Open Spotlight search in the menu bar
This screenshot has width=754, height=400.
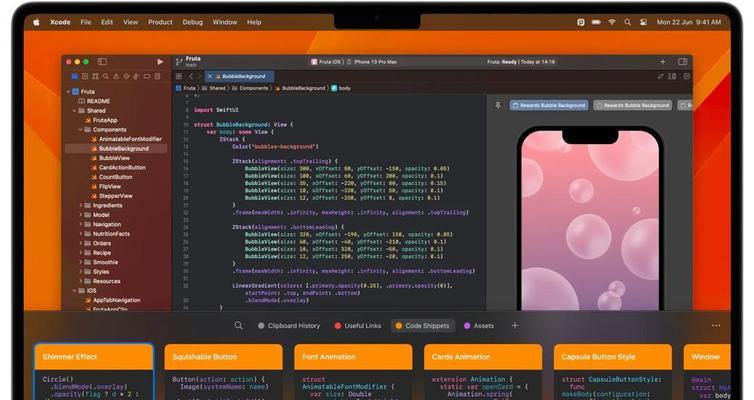pyautogui.click(x=628, y=22)
